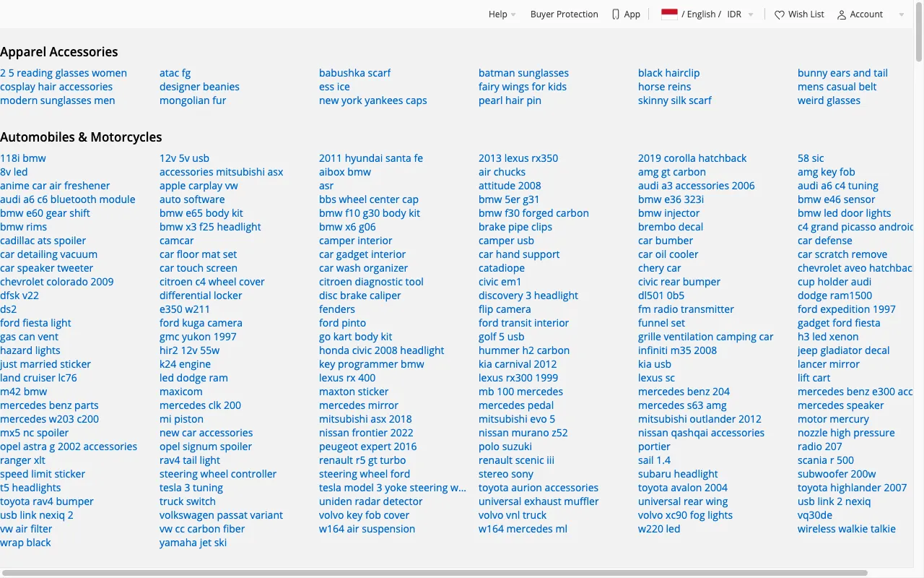Viewport: 924px width, 578px height.
Task: Open 'bunny ears and tail' link
Action: [x=842, y=73]
